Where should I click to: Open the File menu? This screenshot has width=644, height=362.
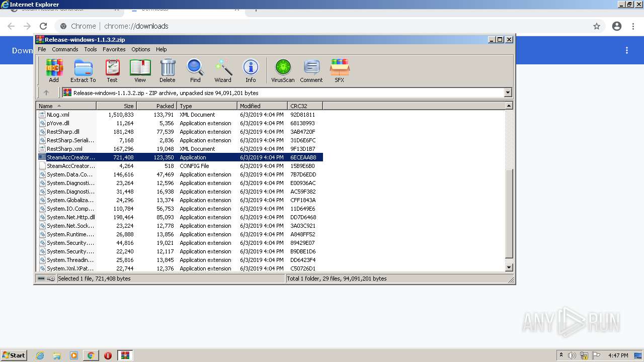42,49
